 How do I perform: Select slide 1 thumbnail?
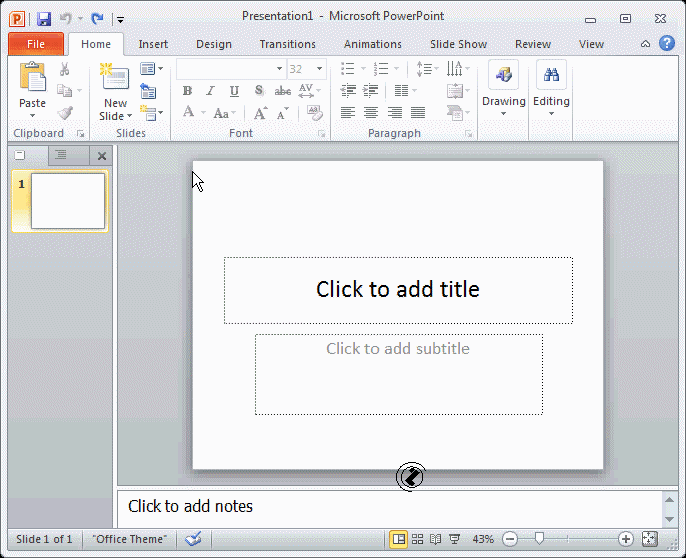pyautogui.click(x=68, y=201)
